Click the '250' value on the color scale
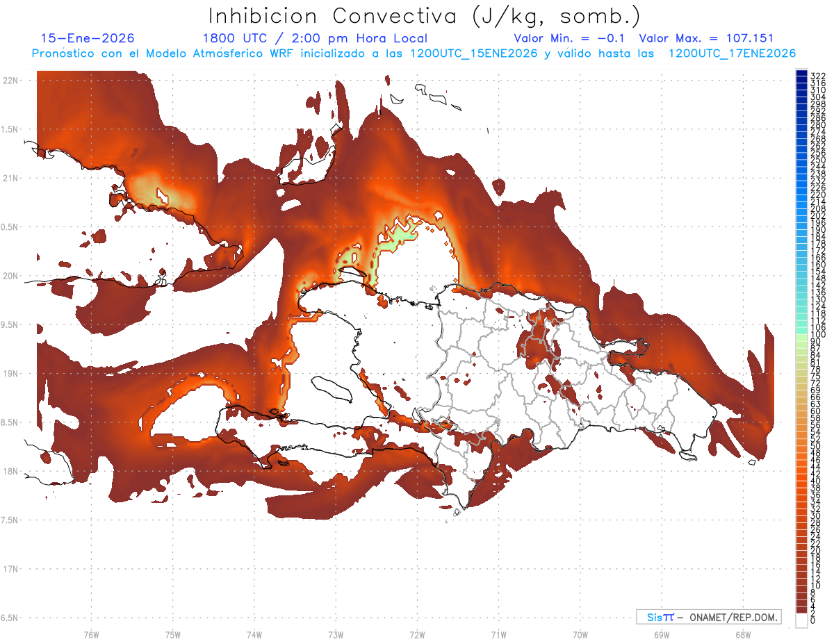Viewport: 834px width, 644px height. click(x=817, y=160)
